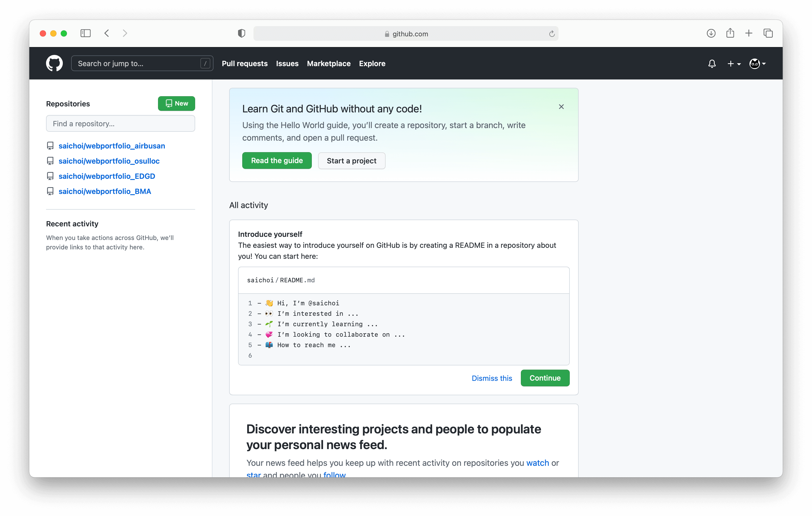Click repo icon beside webportfolio_EDGD
812x516 pixels.
[50, 176]
